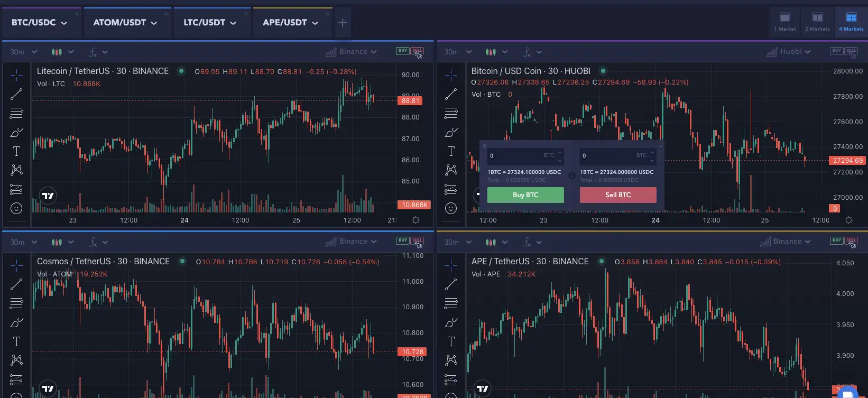
Task: Switch to the ATOM/USDT tab
Action: click(x=125, y=23)
